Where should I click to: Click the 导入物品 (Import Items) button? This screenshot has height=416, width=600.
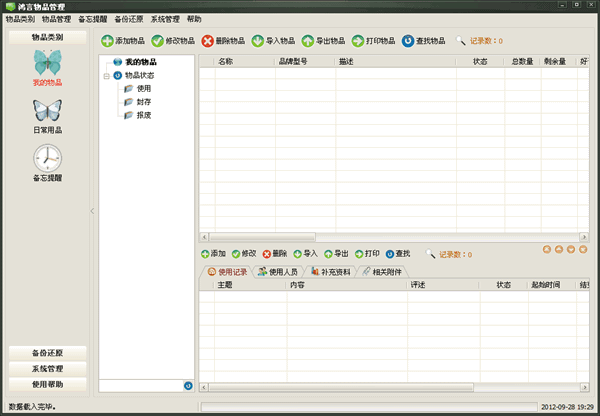coord(272,41)
